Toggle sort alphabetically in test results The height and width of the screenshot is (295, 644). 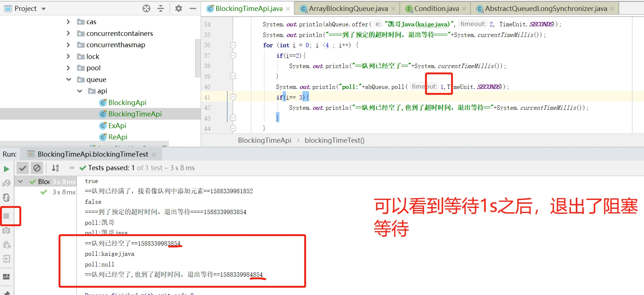55,168
